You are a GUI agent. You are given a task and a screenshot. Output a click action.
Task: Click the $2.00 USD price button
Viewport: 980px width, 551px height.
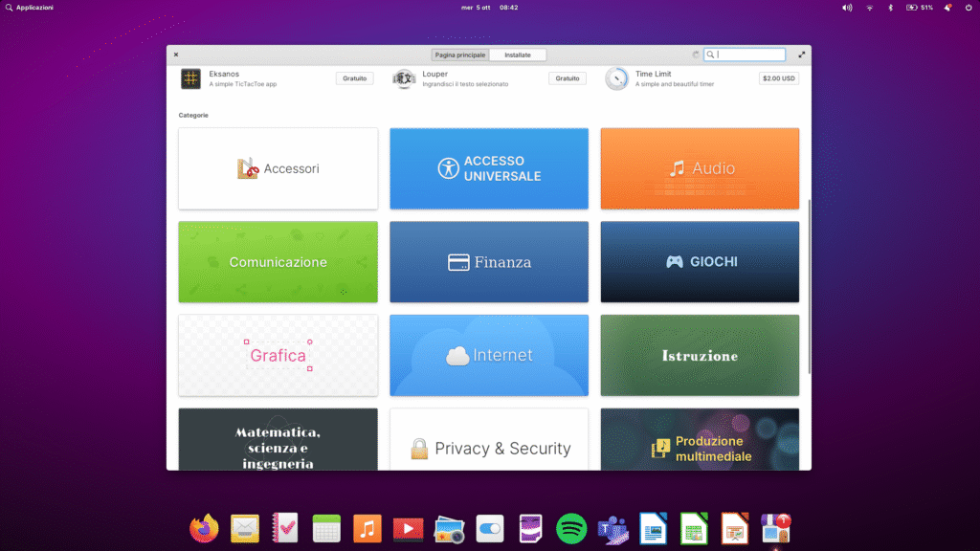[x=779, y=78]
